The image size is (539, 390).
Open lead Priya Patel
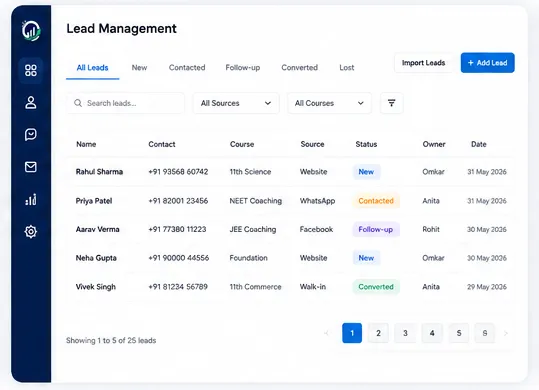pos(94,201)
